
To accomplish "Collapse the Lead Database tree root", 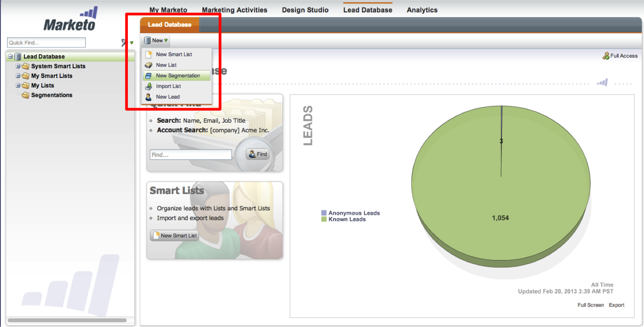I will 10,57.
